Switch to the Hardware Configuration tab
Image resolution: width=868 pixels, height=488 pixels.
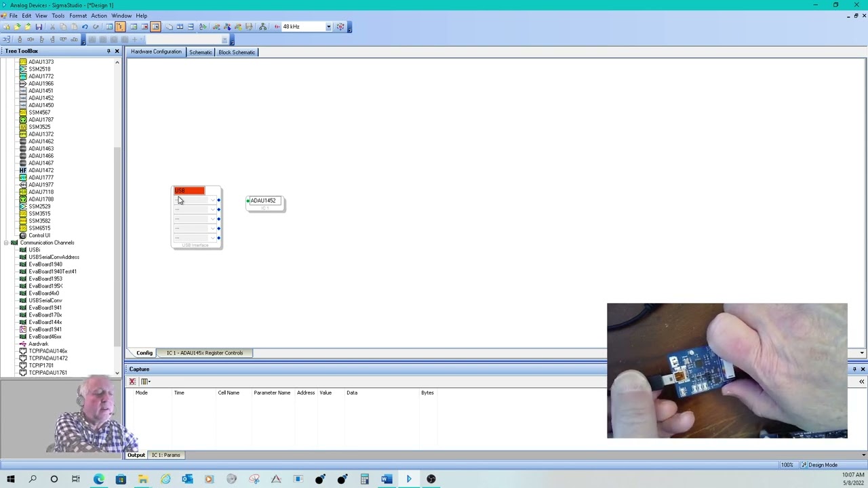click(156, 52)
